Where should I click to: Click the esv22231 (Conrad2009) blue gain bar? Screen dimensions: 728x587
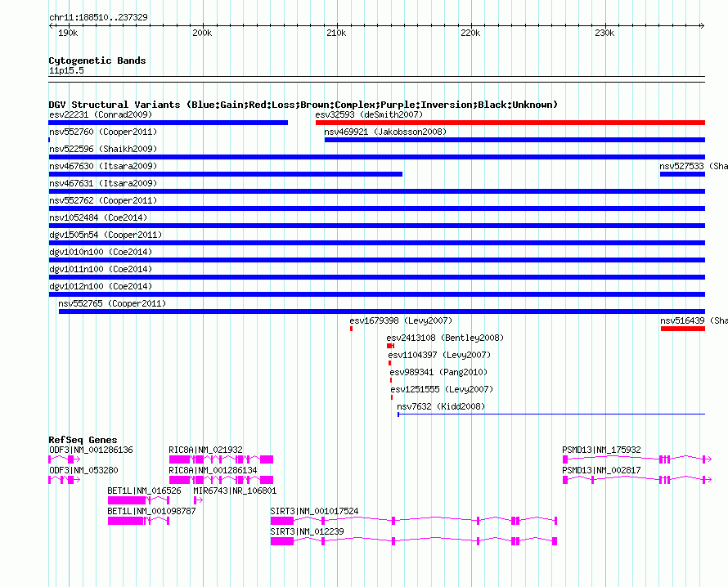[x=168, y=123]
